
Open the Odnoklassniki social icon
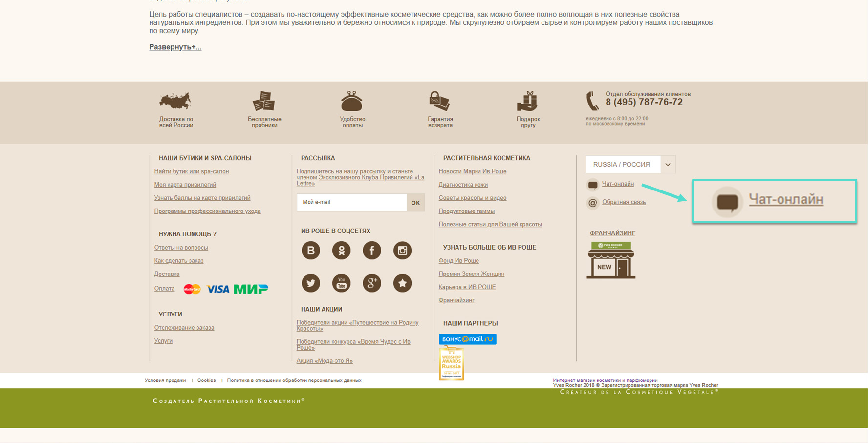[341, 251]
